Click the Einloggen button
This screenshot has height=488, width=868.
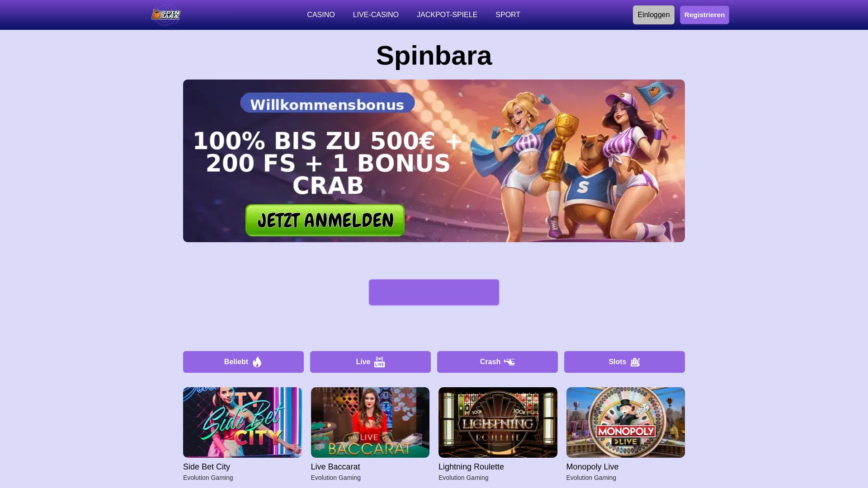click(654, 15)
